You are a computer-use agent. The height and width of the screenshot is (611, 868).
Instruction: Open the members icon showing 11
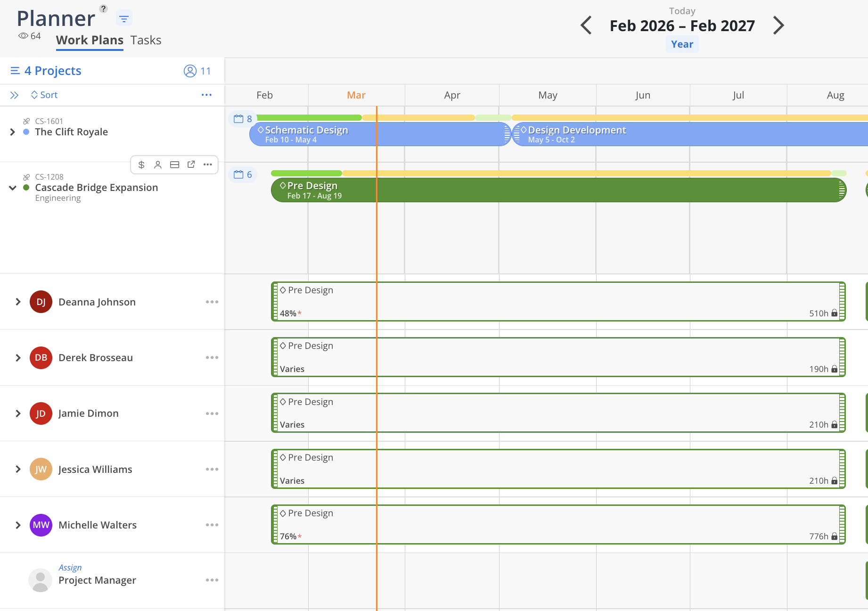197,71
